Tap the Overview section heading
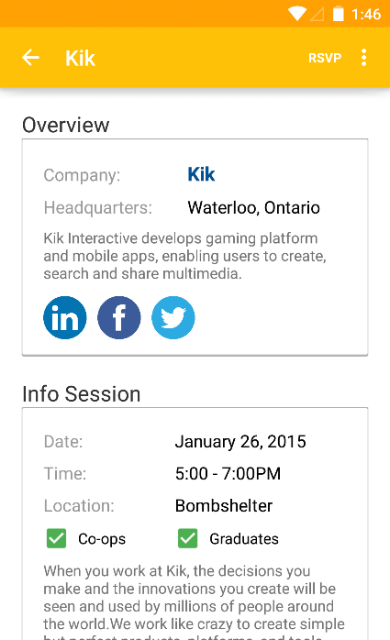The image size is (390, 640). click(x=66, y=125)
